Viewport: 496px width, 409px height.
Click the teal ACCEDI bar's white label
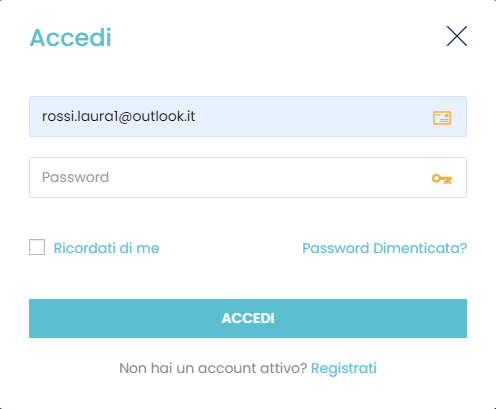(x=248, y=318)
